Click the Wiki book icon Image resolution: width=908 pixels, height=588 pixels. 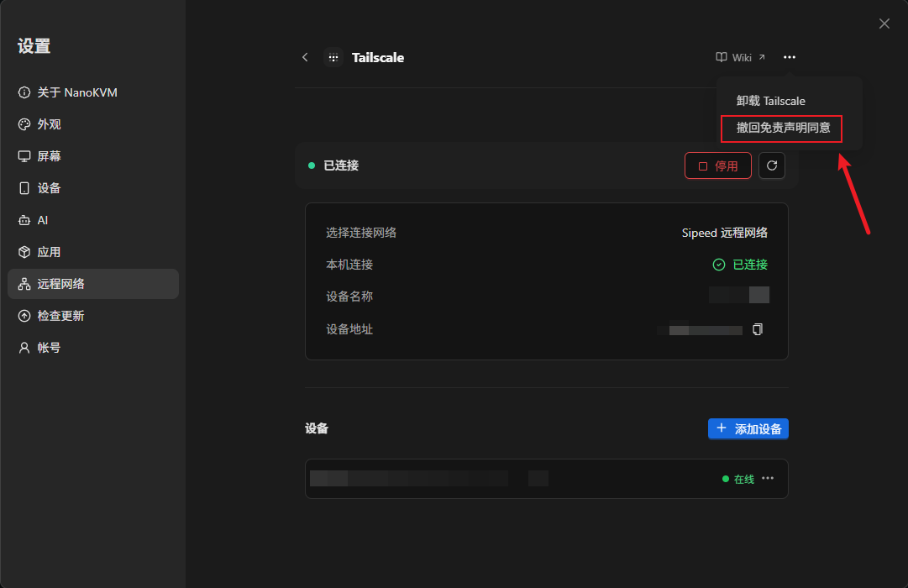pos(722,57)
